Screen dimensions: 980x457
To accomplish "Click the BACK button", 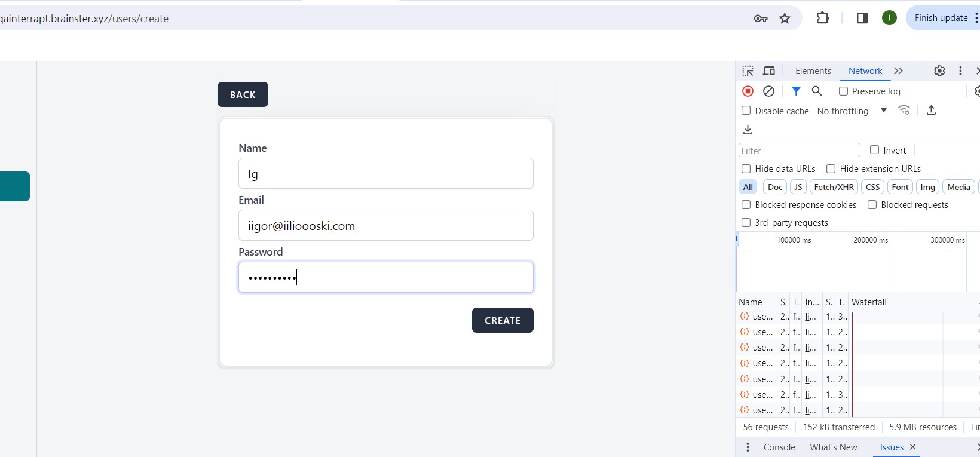I will pos(243,94).
